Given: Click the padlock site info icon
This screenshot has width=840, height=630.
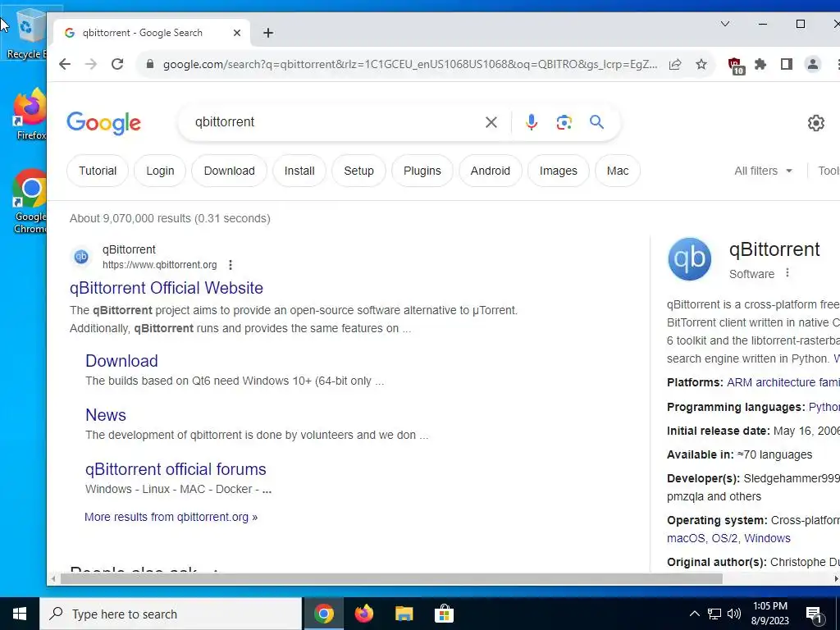Looking at the screenshot, I should coord(150,64).
